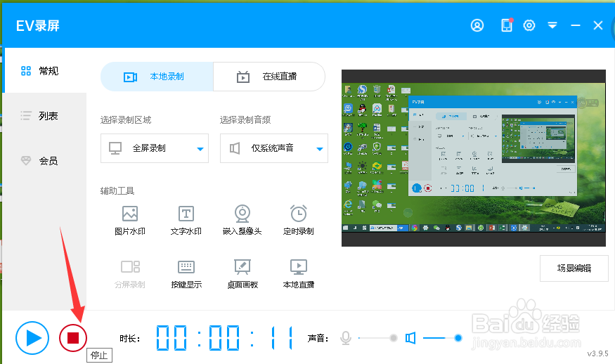Image resolution: width=615 pixels, height=364 pixels.
Task: Stop recording with the red stop button
Action: 73,338
